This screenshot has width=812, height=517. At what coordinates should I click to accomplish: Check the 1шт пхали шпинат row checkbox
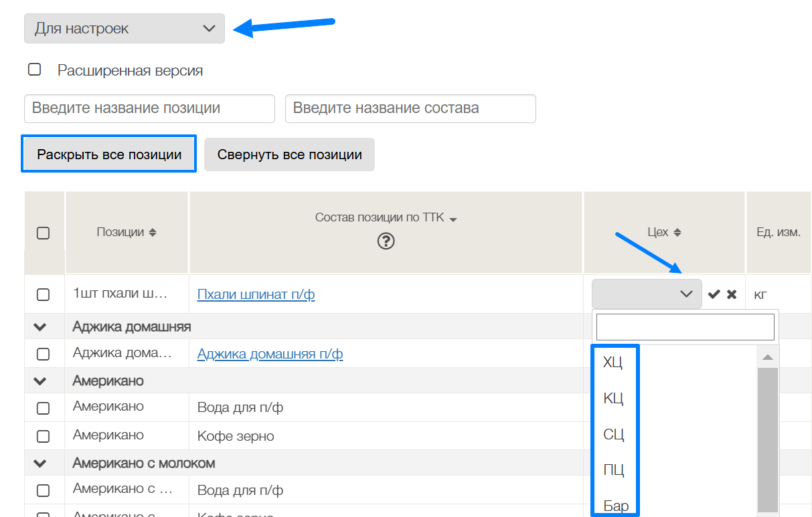43,294
